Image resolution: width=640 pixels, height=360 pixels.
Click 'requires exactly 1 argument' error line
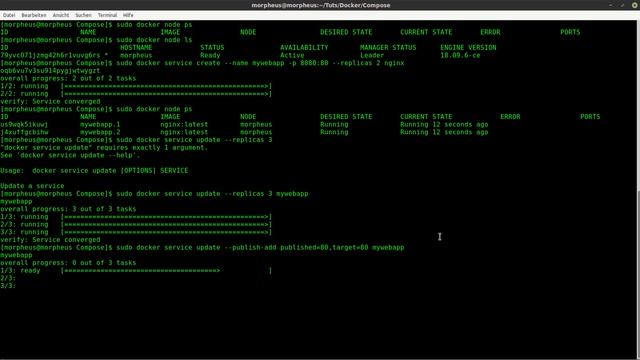[x=104, y=147]
